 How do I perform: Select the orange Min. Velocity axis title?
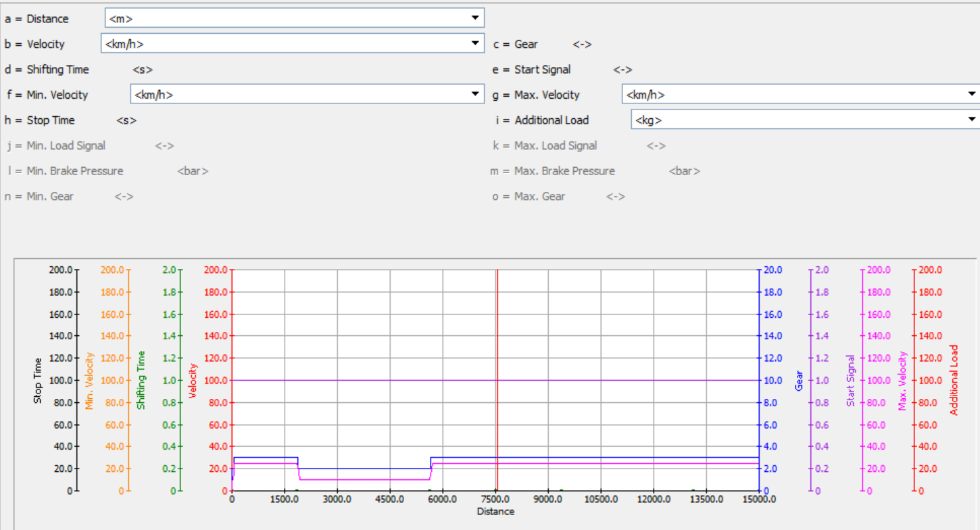click(x=89, y=381)
